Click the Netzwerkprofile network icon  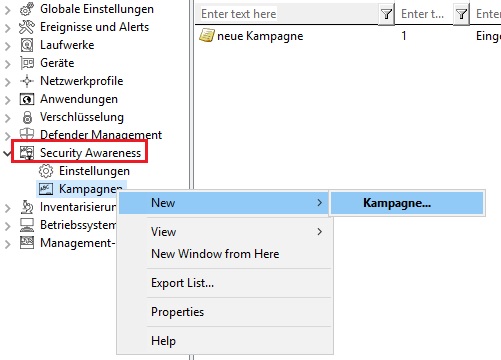[x=27, y=81]
